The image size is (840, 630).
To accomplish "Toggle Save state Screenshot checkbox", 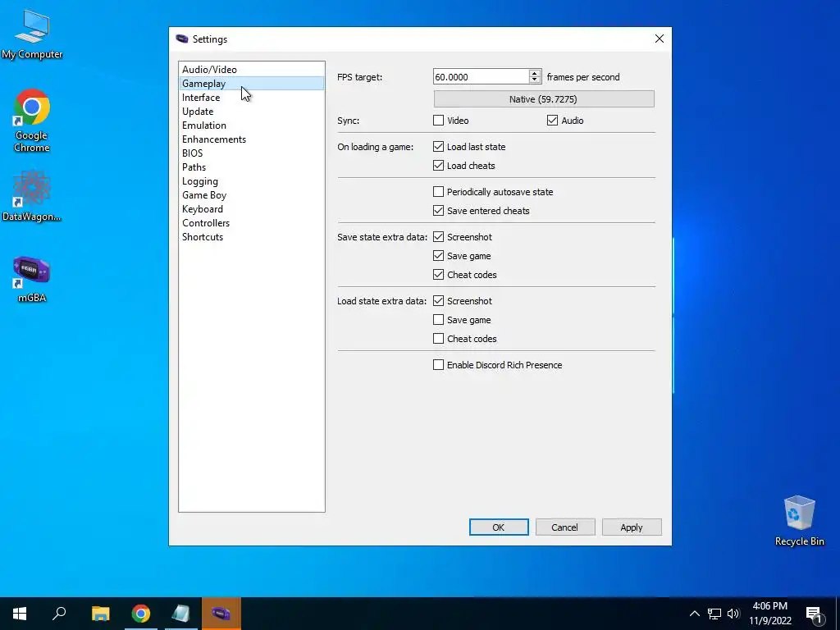I will click(438, 237).
